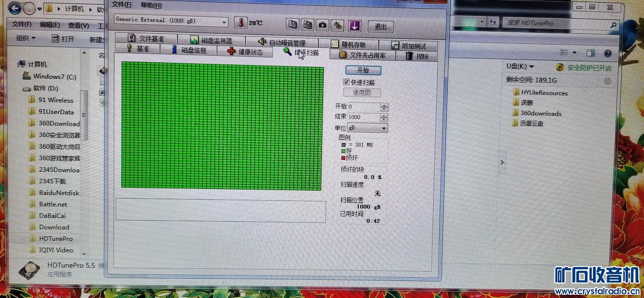Viewport: 644px width, 298px height.
Task: Click the camera save-screenshot icon
Action: [x=323, y=25]
